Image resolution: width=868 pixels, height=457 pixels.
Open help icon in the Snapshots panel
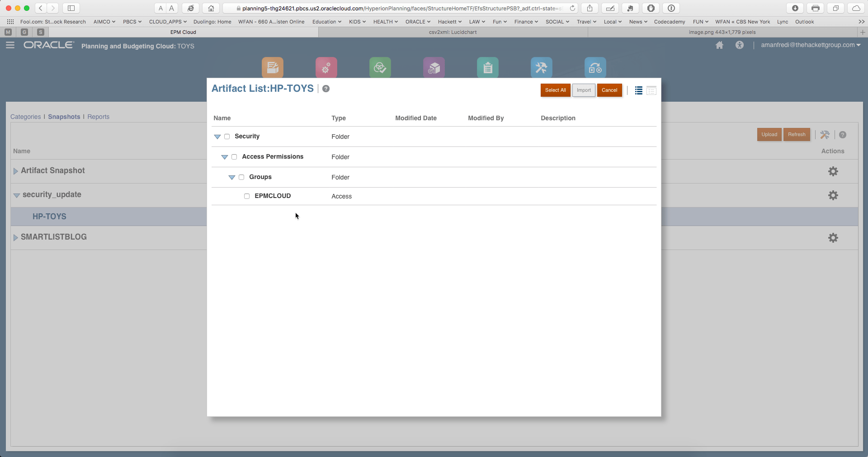coord(843,135)
